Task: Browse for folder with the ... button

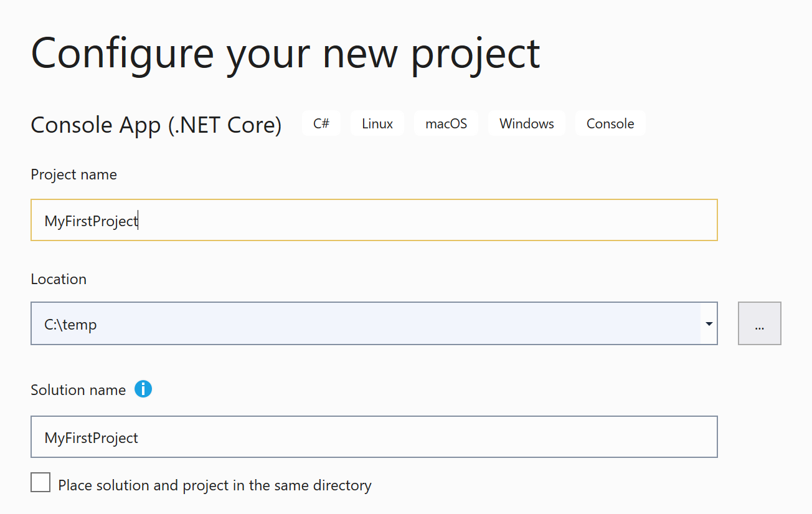Action: pos(759,324)
